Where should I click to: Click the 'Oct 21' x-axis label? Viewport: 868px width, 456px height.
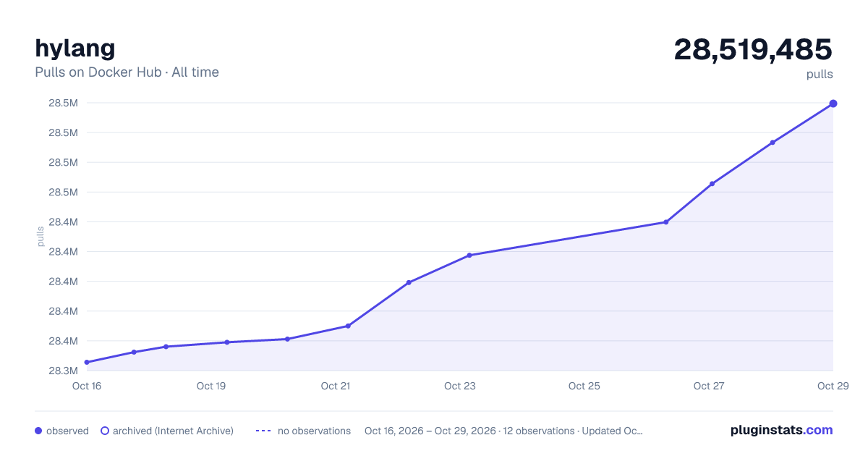click(x=336, y=386)
